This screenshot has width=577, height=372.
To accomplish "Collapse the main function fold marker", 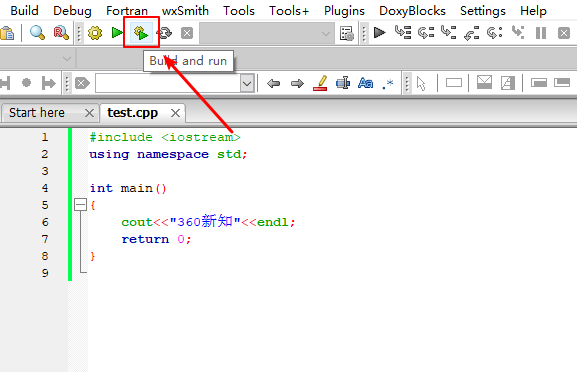I will 80,205.
